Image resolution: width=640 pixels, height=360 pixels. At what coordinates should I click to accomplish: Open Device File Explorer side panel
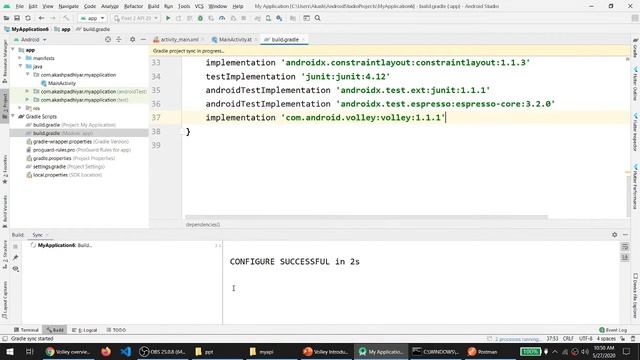click(x=635, y=296)
